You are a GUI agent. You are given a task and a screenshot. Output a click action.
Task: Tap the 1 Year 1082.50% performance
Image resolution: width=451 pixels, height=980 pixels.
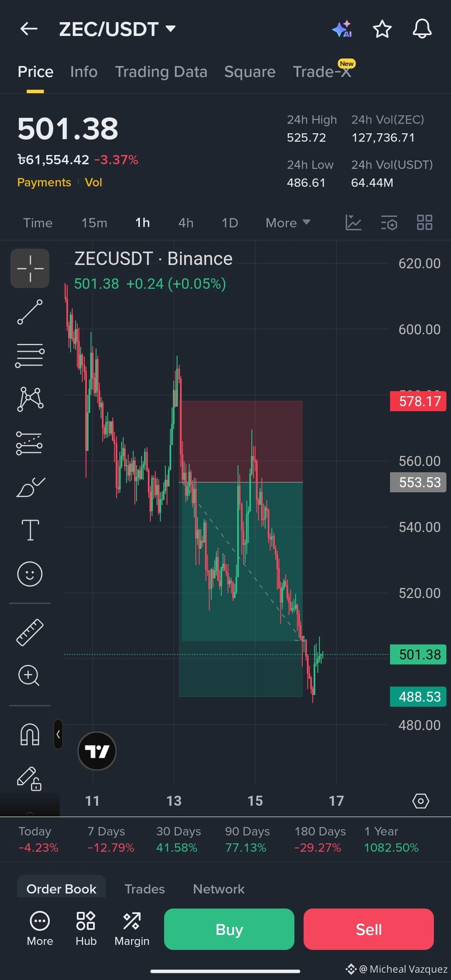[x=391, y=839]
